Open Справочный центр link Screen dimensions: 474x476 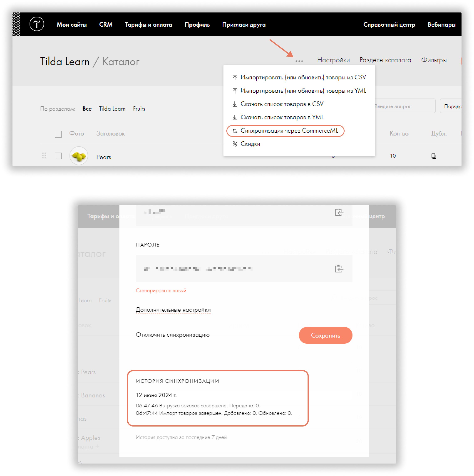[x=389, y=25]
